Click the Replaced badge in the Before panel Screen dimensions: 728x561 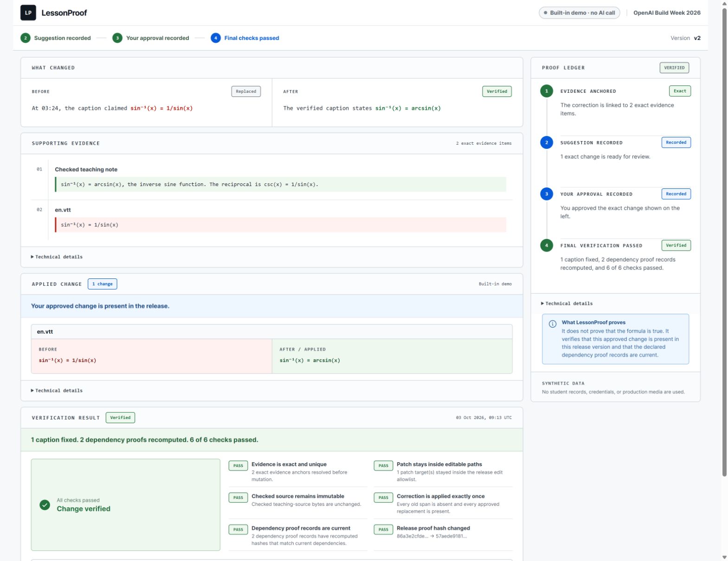coord(246,91)
